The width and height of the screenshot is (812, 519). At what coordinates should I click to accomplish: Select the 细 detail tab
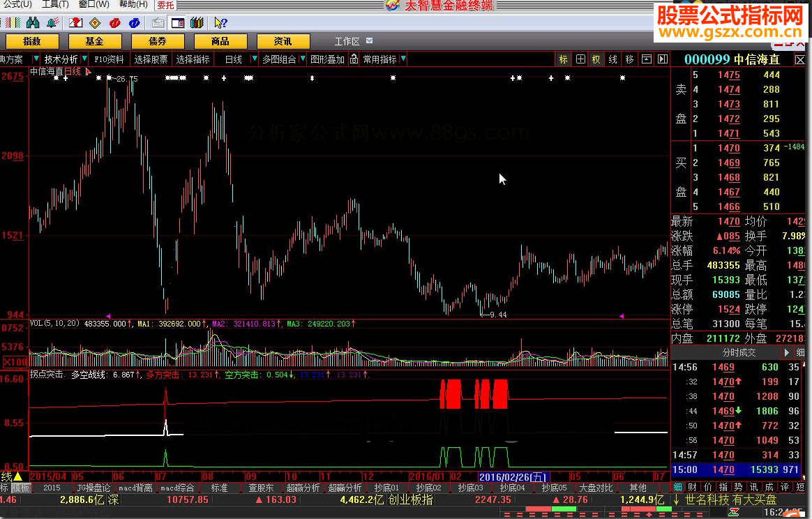click(x=678, y=488)
